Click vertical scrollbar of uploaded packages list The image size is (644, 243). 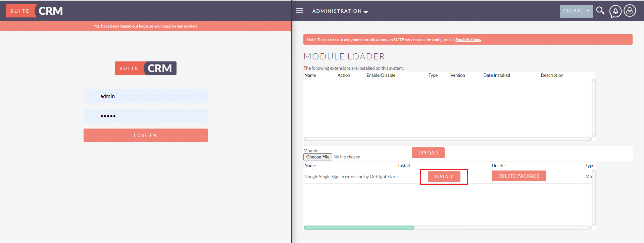(x=593, y=198)
